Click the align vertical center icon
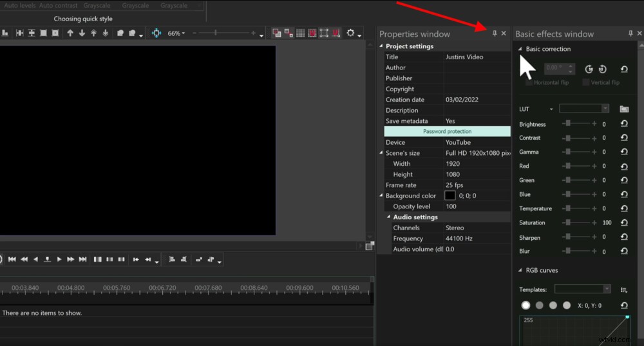 (x=32, y=33)
